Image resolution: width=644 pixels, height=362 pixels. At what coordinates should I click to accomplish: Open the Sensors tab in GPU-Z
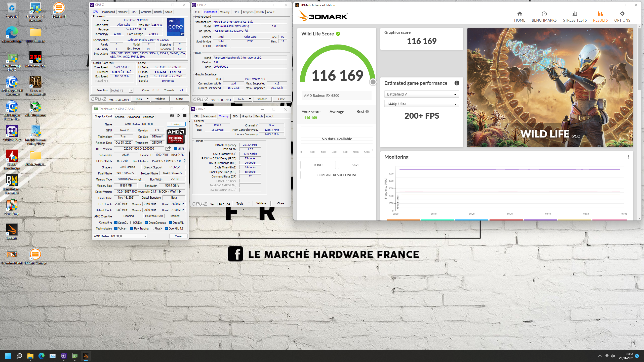click(x=119, y=117)
